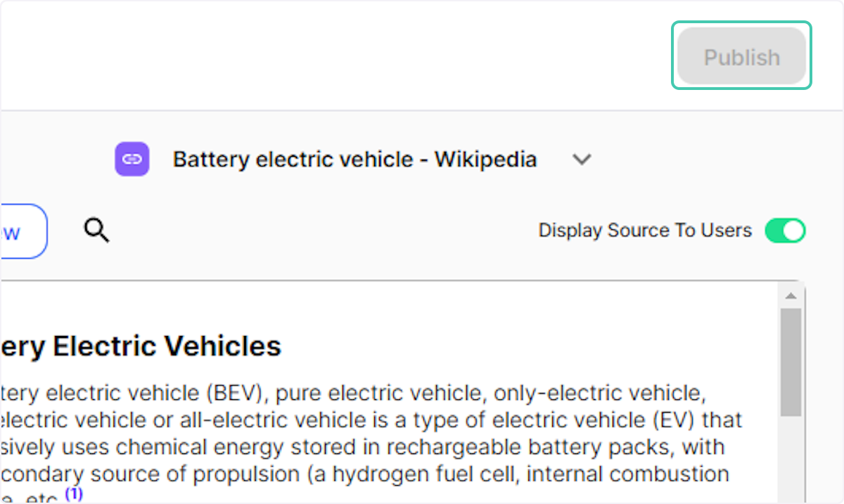This screenshot has height=504, width=844.
Task: Toggle Display Source To Users switch
Action: [x=785, y=231]
